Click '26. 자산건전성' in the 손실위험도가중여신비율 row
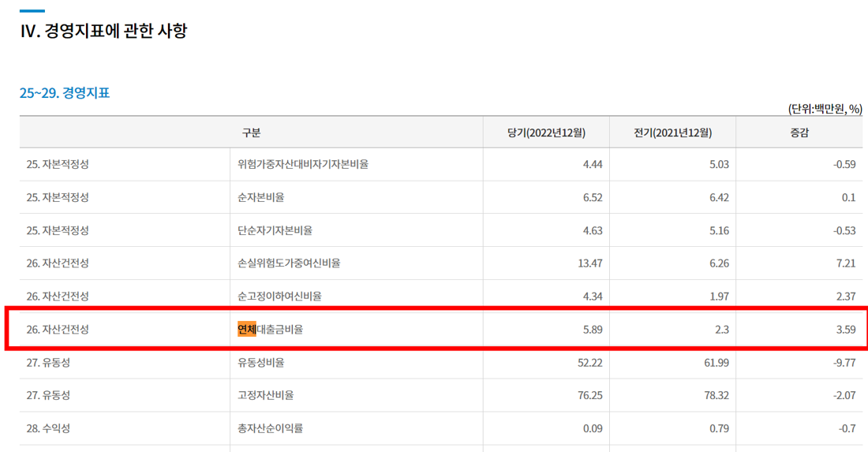The height and width of the screenshot is (452, 868). point(58,263)
